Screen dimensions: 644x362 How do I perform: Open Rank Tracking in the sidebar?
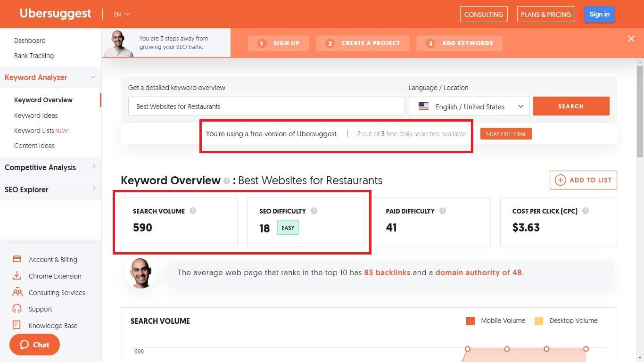pyautogui.click(x=34, y=56)
